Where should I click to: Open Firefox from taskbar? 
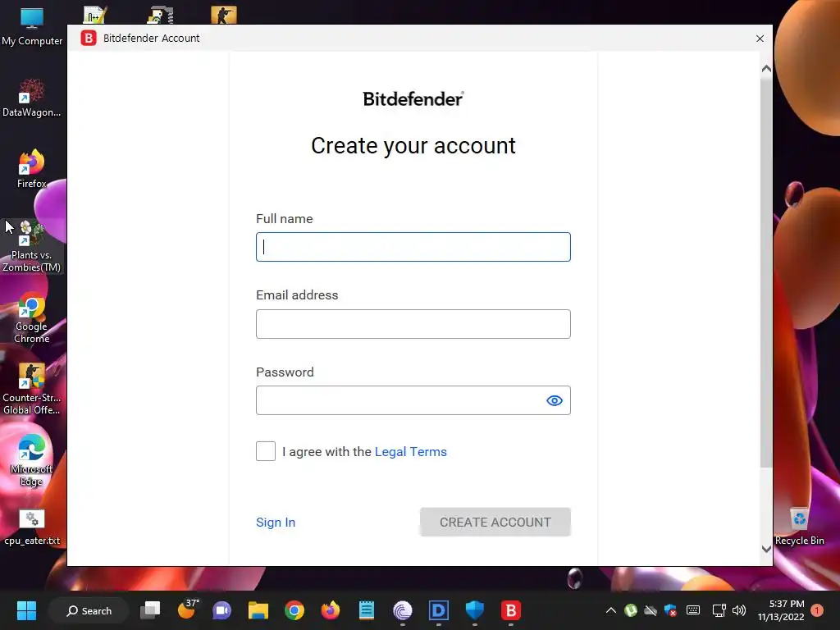coord(330,610)
